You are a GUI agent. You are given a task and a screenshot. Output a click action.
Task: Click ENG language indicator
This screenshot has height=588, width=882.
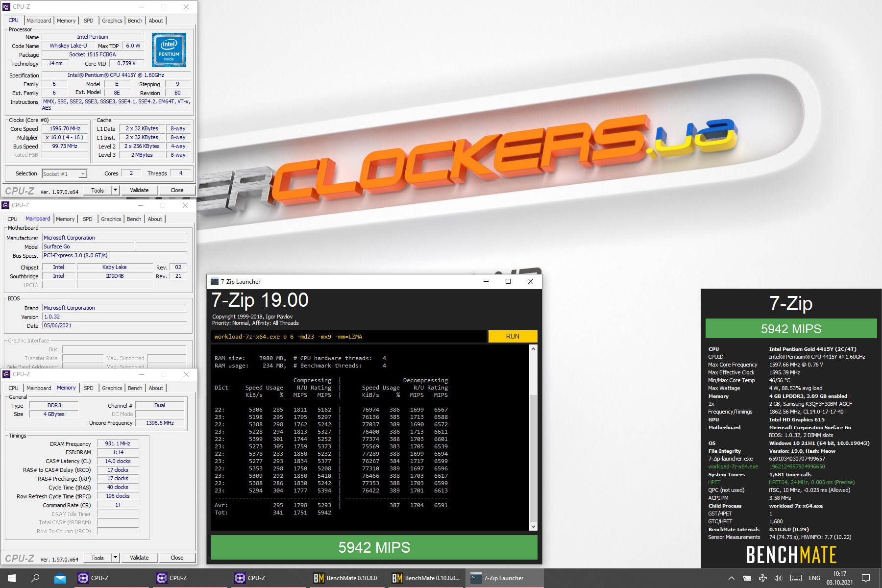(x=814, y=578)
